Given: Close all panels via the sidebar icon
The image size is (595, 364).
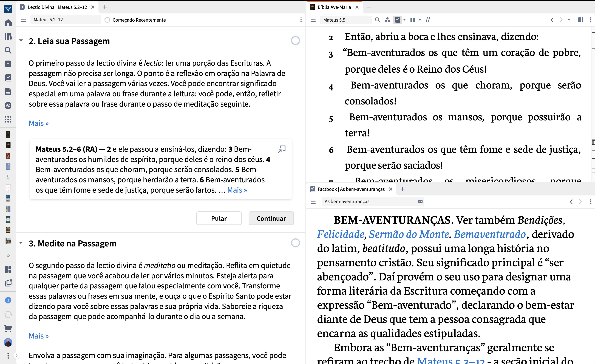Looking at the screenshot, I should coord(8,283).
